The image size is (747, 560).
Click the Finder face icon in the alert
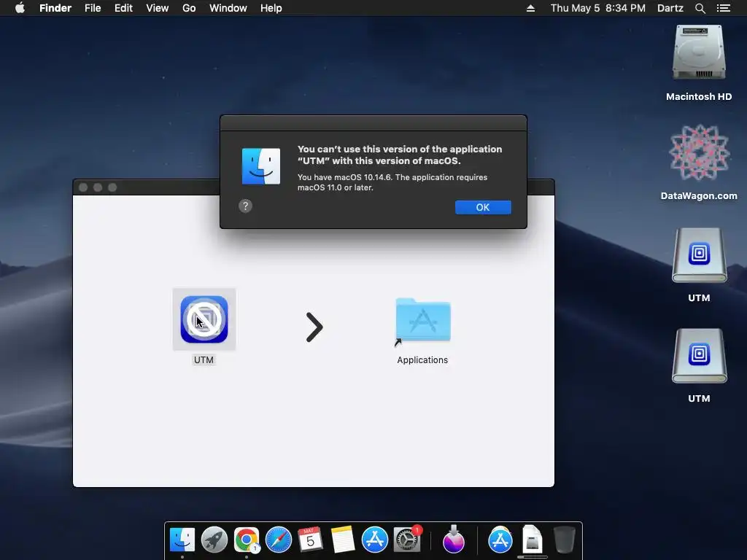[261, 166]
